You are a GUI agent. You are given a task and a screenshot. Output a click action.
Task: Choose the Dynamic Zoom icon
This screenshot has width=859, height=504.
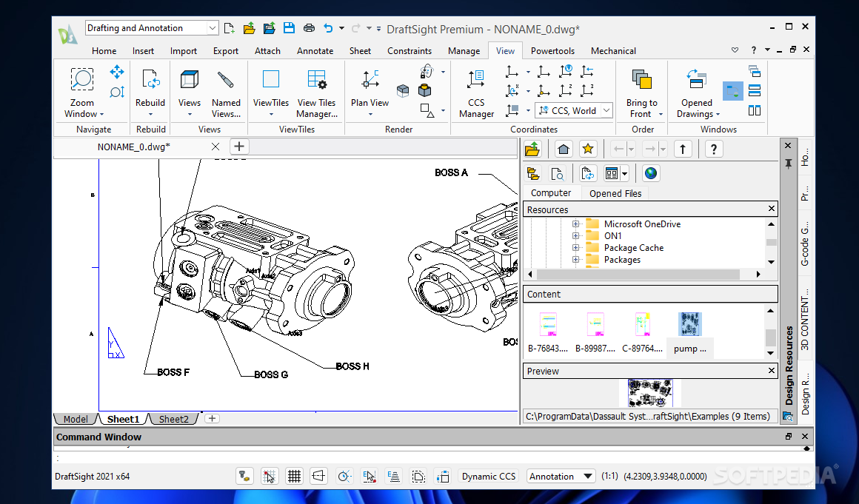117,92
